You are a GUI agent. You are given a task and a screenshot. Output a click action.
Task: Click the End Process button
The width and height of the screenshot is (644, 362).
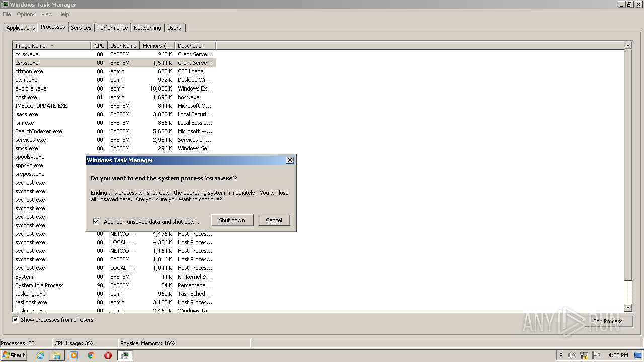608,321
